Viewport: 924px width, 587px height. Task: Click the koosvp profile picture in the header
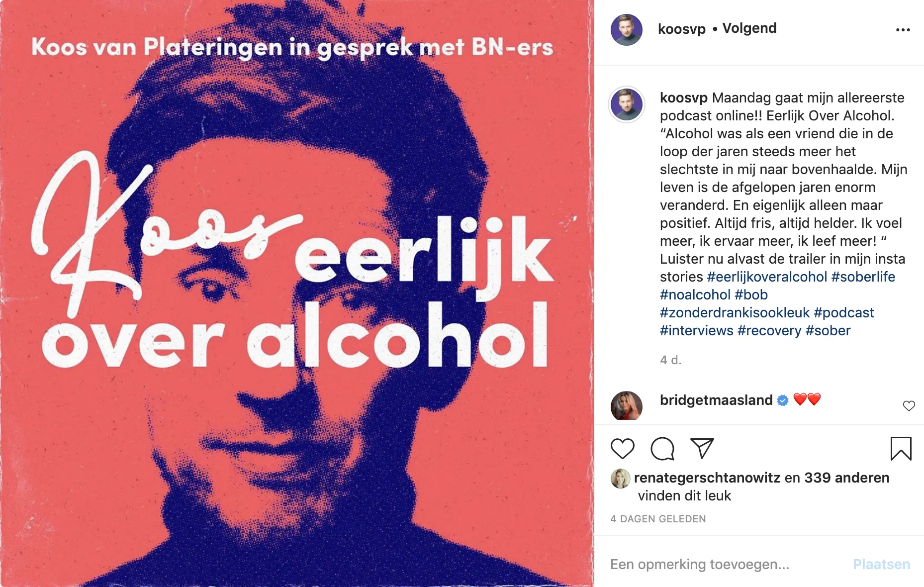coord(626,30)
